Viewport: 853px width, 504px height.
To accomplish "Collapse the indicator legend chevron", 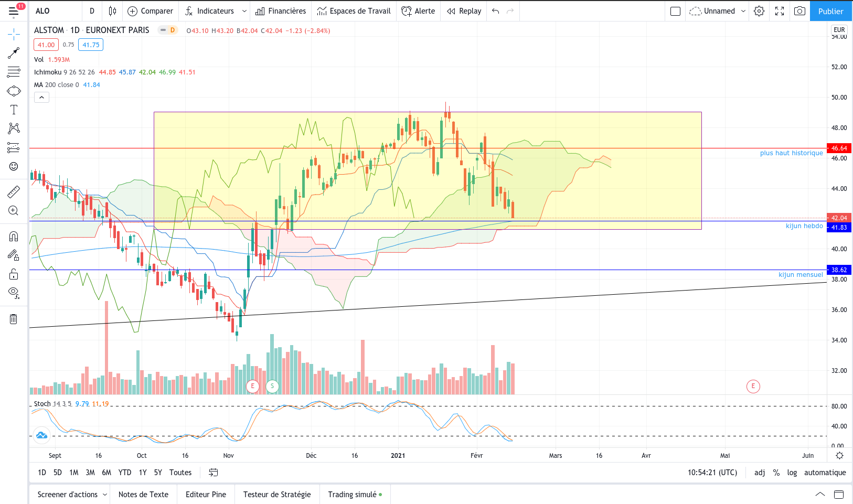I will pos(41,97).
